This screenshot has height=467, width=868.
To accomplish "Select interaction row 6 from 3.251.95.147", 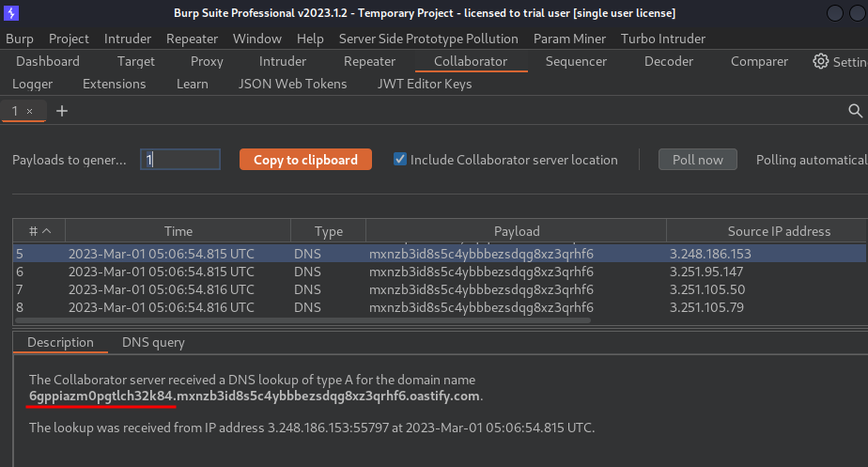I will pyautogui.click(x=440, y=272).
